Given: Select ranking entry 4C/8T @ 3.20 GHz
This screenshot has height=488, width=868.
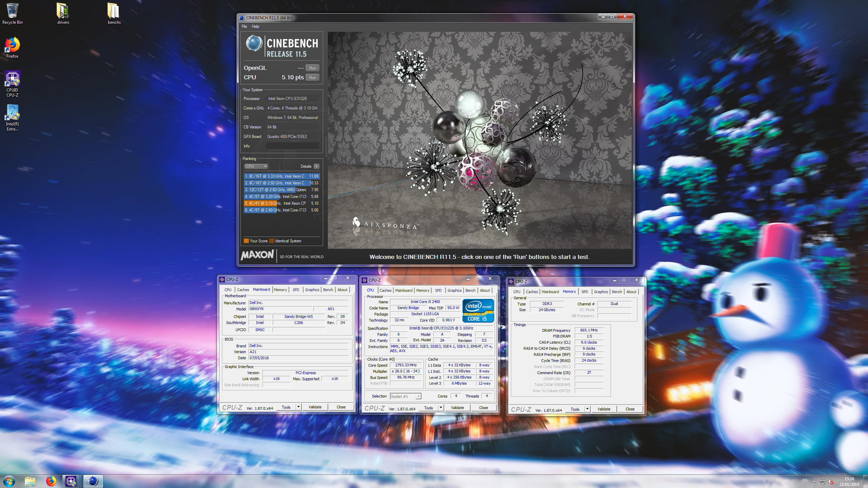Looking at the screenshot, I should point(281,197).
